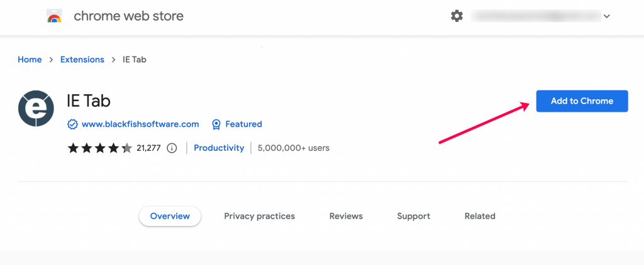Click the rating info circle icon

172,148
